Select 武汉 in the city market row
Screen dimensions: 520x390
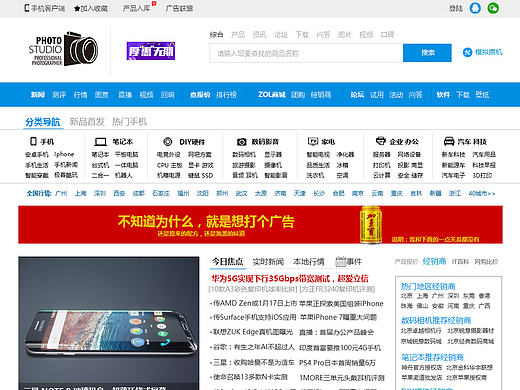point(241,193)
